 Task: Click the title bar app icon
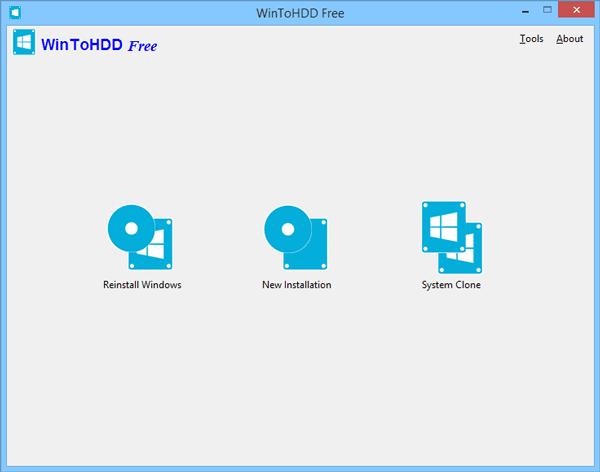point(15,13)
